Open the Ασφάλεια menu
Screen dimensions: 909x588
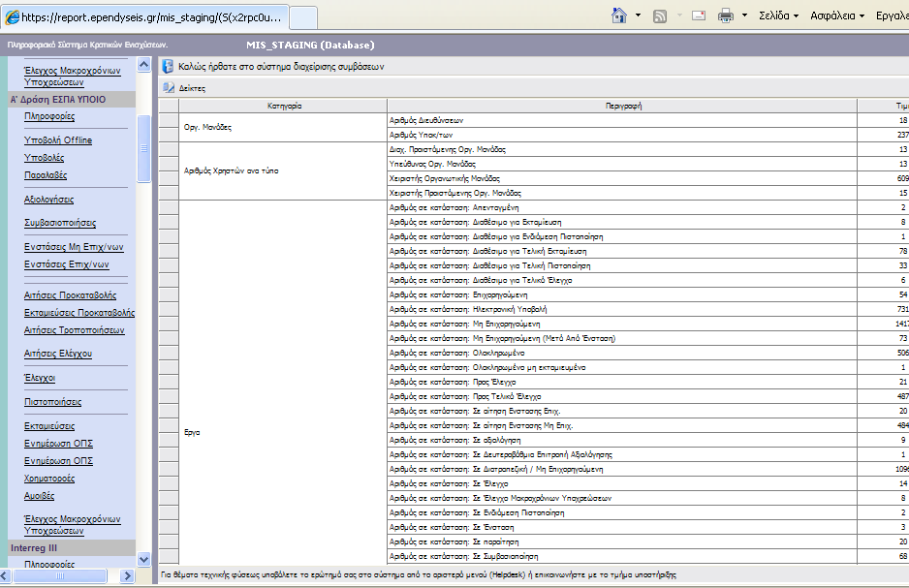point(837,15)
